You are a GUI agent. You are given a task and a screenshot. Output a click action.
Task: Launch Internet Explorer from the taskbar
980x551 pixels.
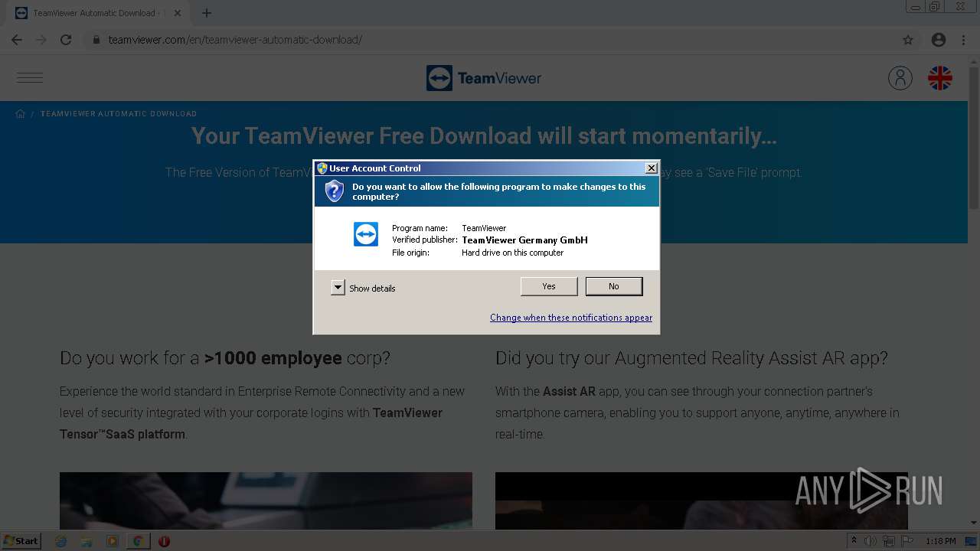pos(61,541)
